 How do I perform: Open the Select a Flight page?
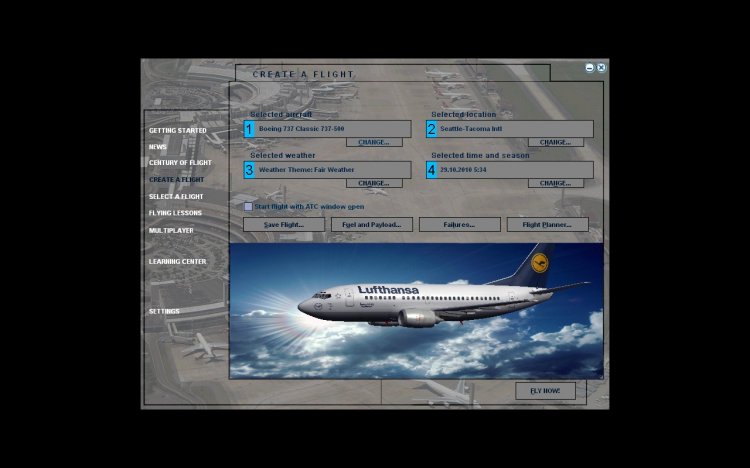point(176,197)
